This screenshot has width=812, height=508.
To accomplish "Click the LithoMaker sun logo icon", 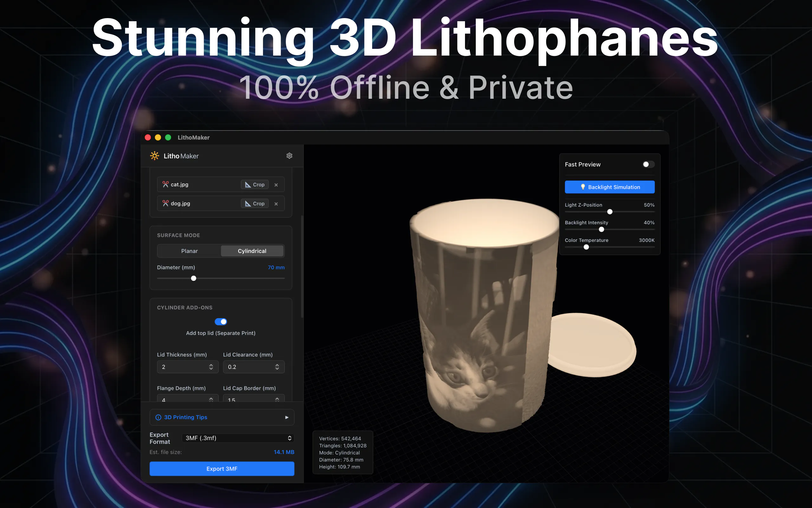I will click(x=154, y=156).
